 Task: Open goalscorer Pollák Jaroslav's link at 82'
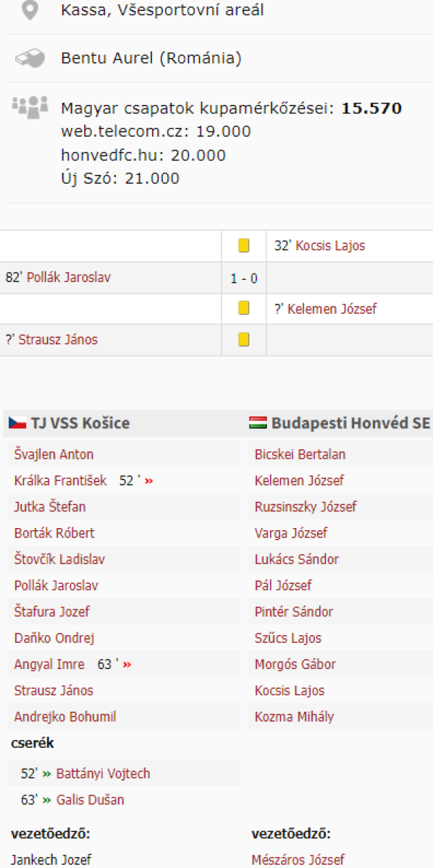(x=69, y=278)
